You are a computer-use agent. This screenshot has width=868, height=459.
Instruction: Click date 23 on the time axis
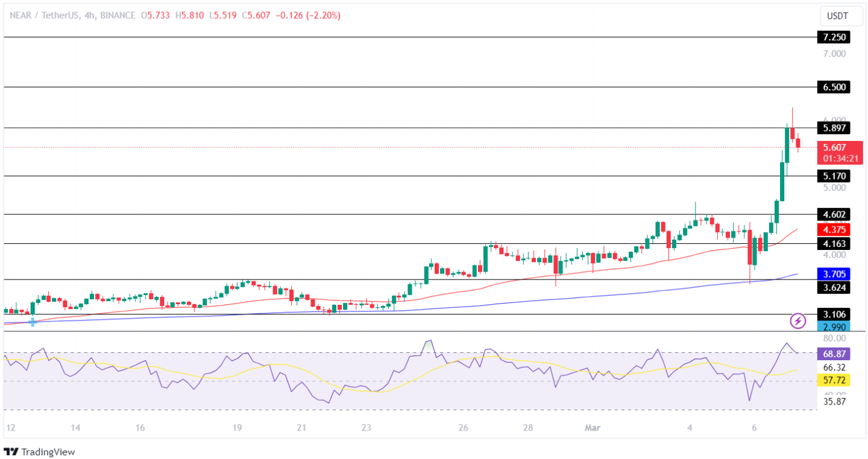click(366, 428)
